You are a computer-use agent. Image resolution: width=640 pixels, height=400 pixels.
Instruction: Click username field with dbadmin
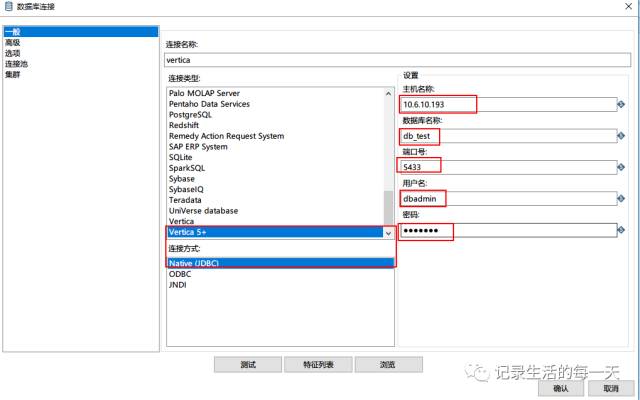[509, 199]
